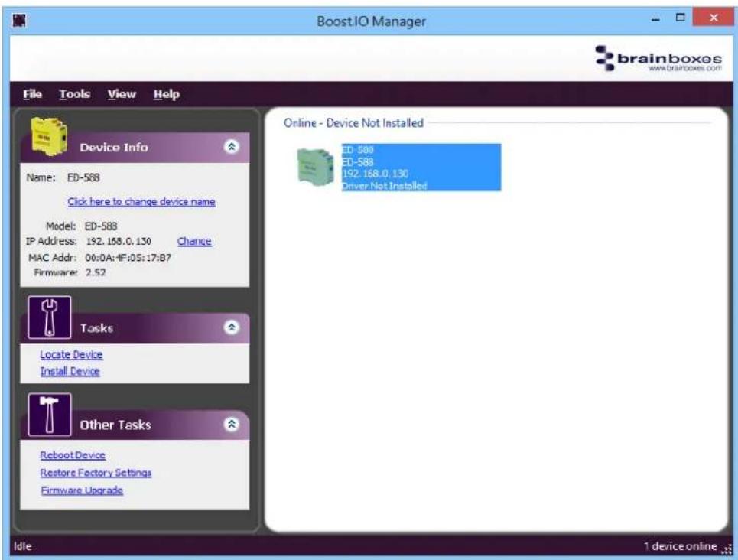Click the Idle status text

click(23, 546)
